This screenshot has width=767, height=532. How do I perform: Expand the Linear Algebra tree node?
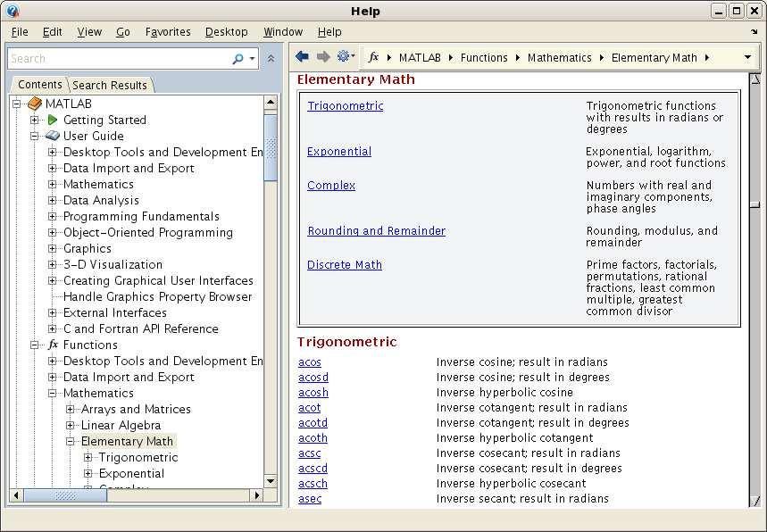[71, 425]
